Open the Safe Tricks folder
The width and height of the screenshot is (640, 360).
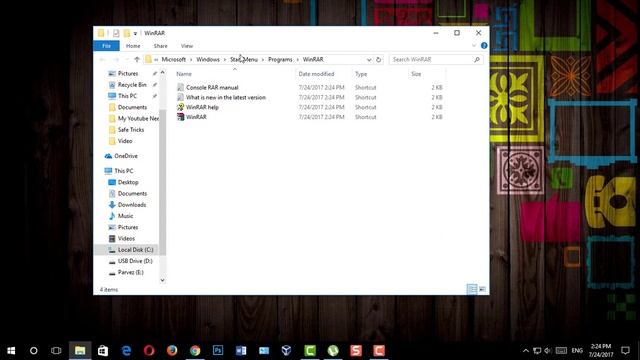pyautogui.click(x=131, y=129)
